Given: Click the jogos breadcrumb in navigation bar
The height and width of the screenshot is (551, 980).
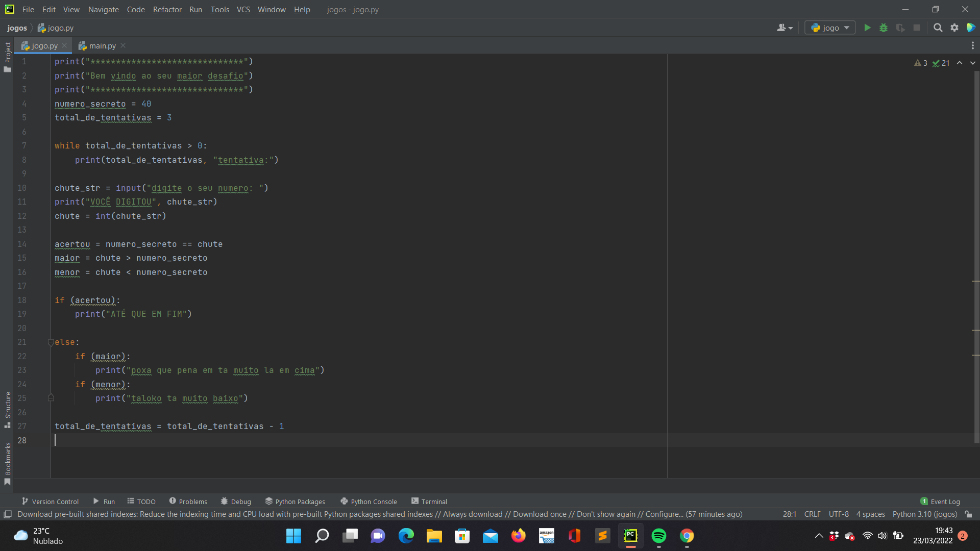Looking at the screenshot, I should [x=17, y=28].
